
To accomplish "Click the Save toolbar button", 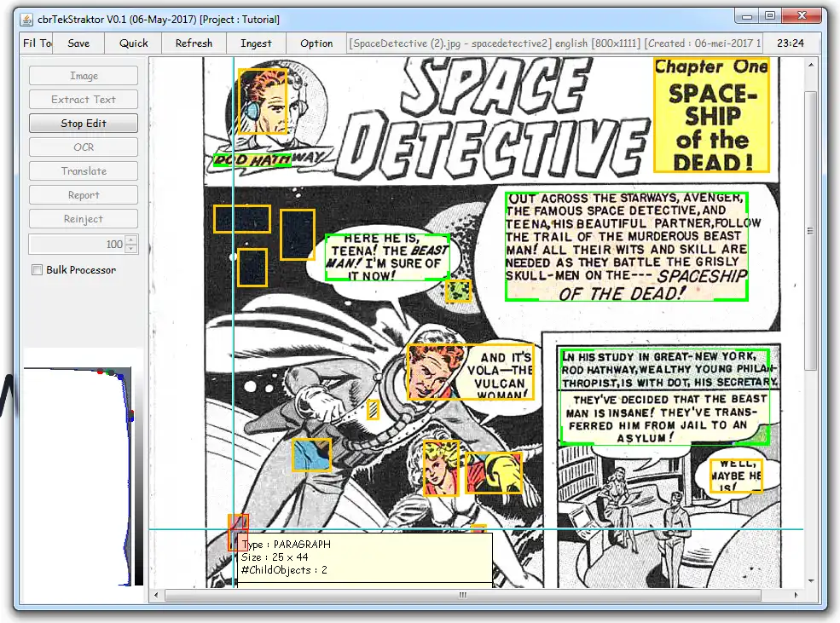I will click(78, 43).
